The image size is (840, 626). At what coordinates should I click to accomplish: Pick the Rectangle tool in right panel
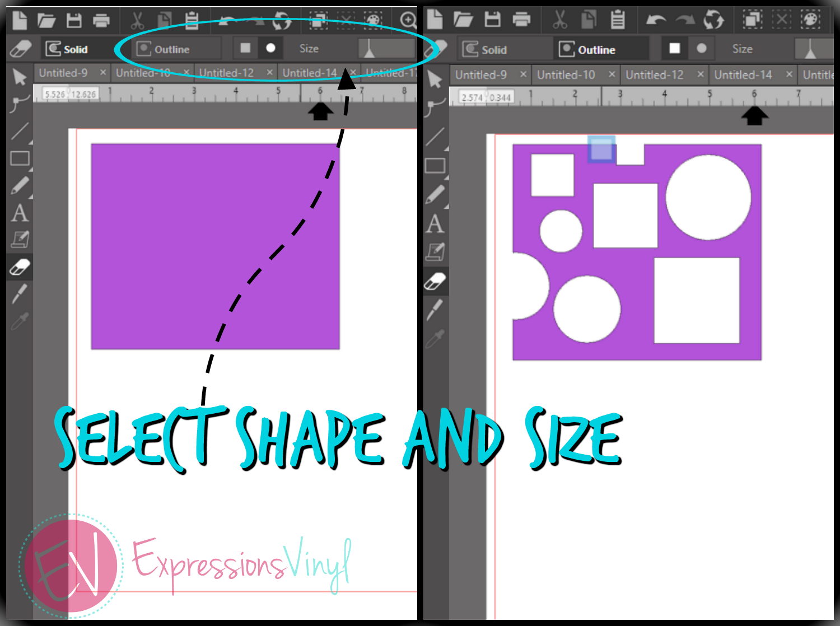[436, 166]
